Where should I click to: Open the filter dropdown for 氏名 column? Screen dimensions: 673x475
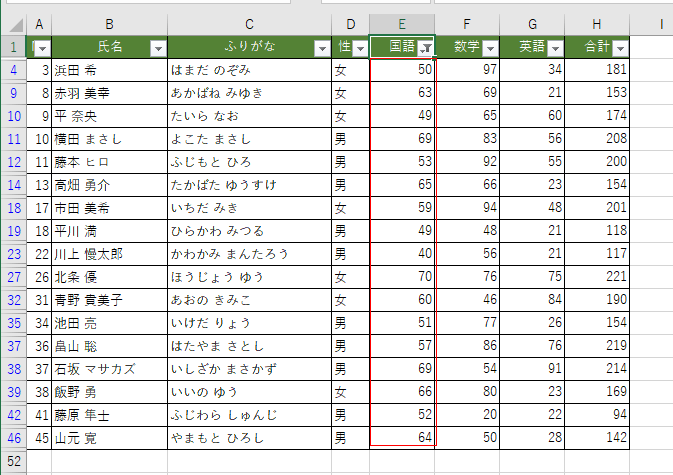click(x=158, y=48)
